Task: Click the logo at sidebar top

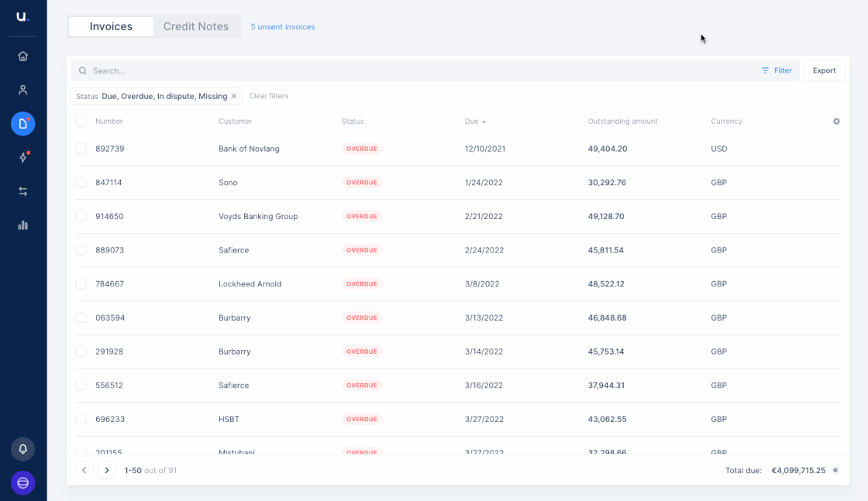Action: point(22,16)
